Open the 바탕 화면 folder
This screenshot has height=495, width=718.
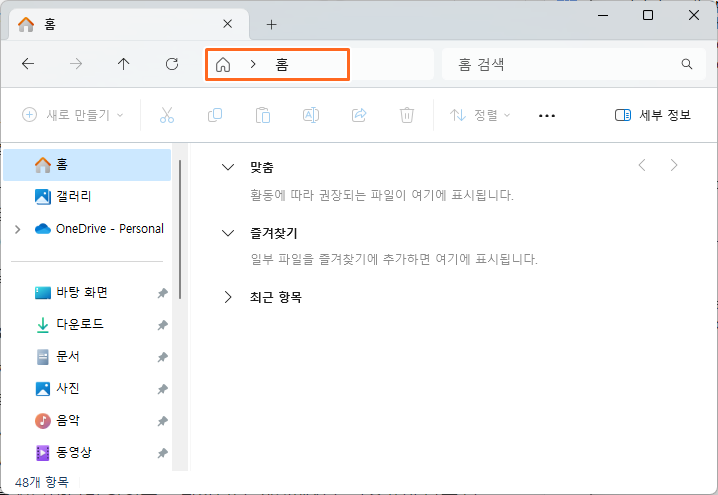tap(87, 293)
